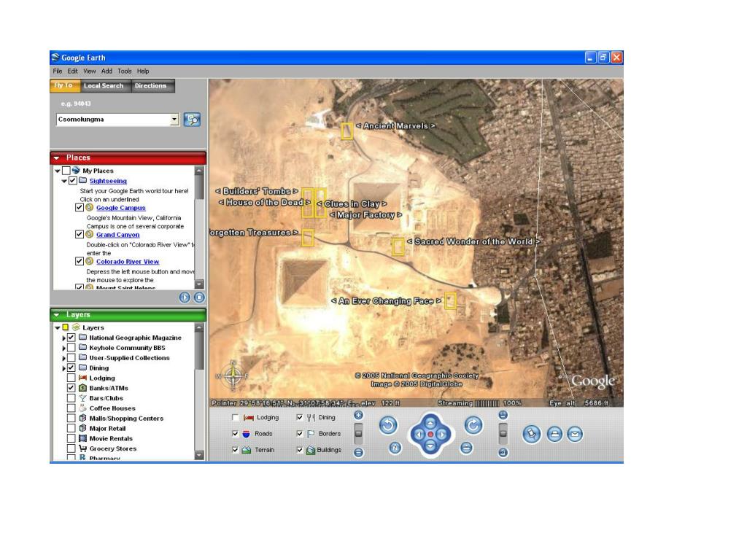Pan the map up arrow
The height and width of the screenshot is (560, 747).
click(x=430, y=422)
